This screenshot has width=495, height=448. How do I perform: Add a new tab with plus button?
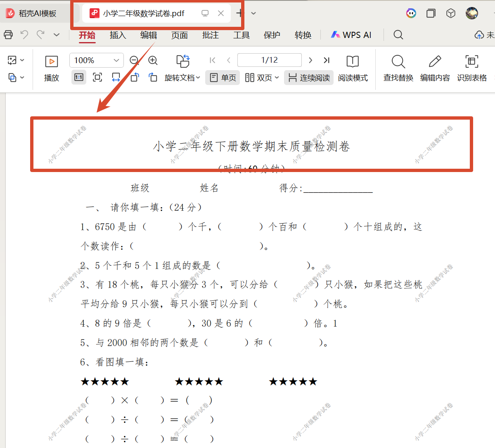pos(239,13)
